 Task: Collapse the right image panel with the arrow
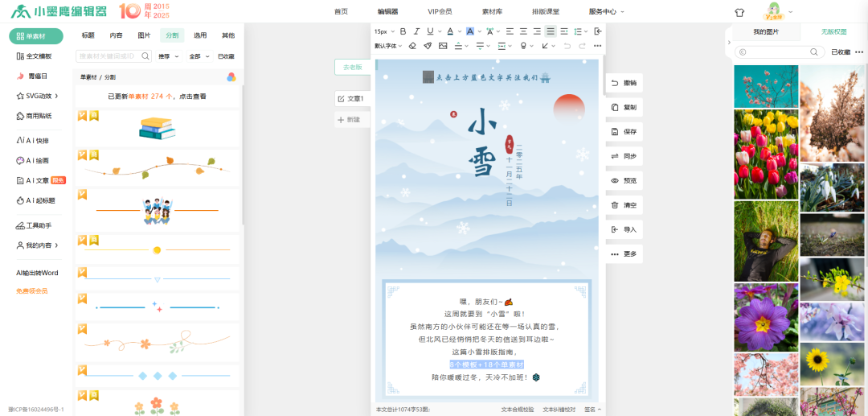coord(728,42)
